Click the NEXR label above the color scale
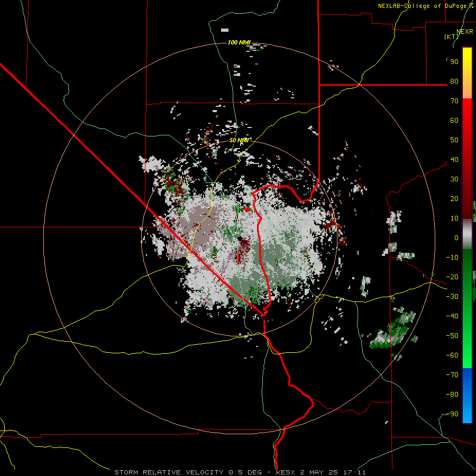 point(465,32)
